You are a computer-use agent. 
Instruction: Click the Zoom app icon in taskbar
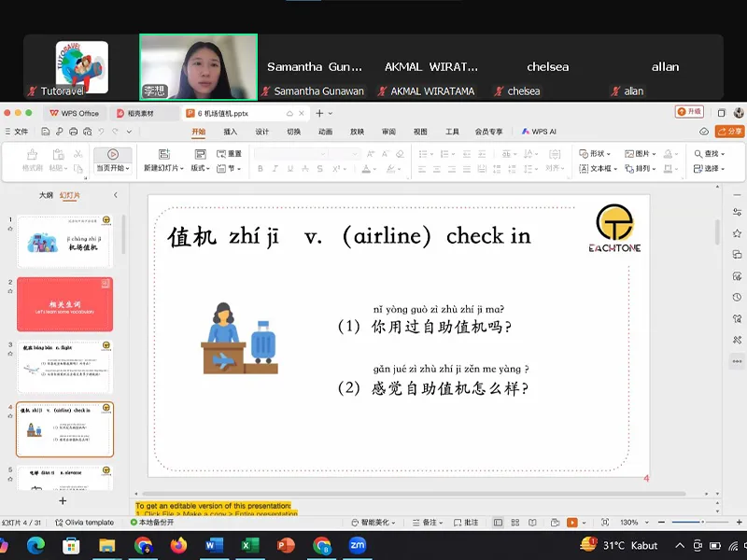pos(358,545)
